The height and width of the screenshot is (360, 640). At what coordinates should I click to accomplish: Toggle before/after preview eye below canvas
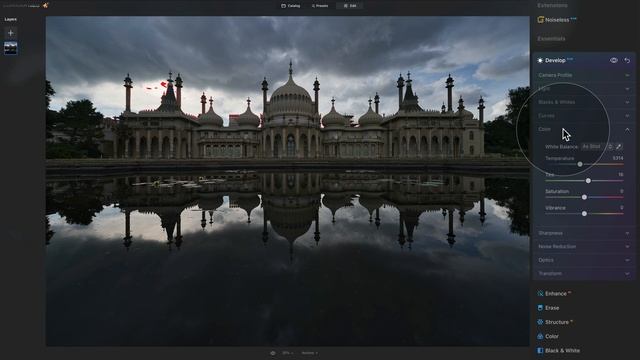coord(273,353)
